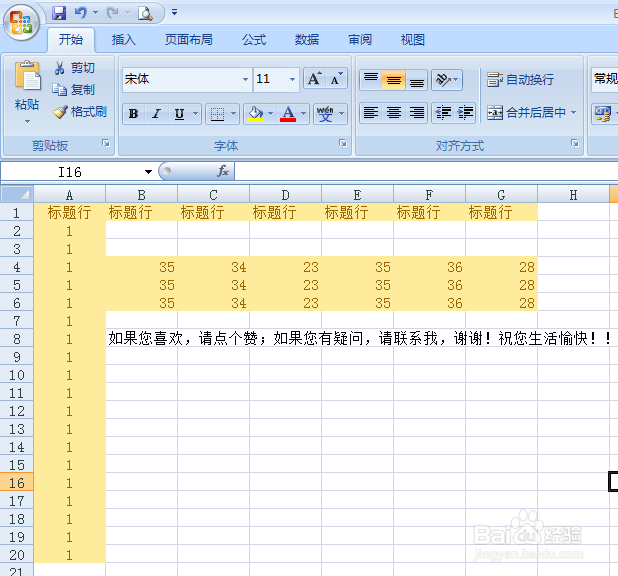Click the Redo arrow icon
618x576 pixels.
pos(112,13)
